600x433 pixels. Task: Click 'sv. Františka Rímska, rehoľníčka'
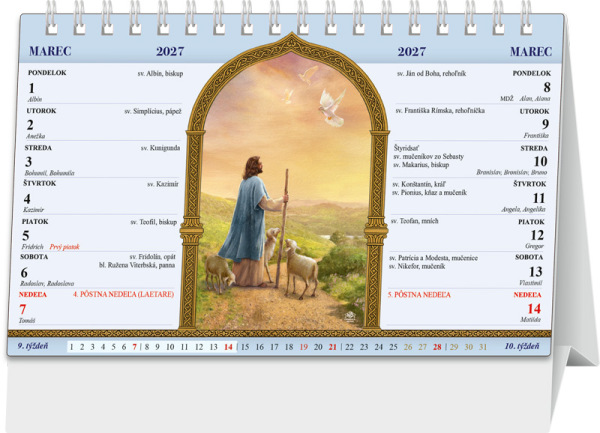point(440,111)
